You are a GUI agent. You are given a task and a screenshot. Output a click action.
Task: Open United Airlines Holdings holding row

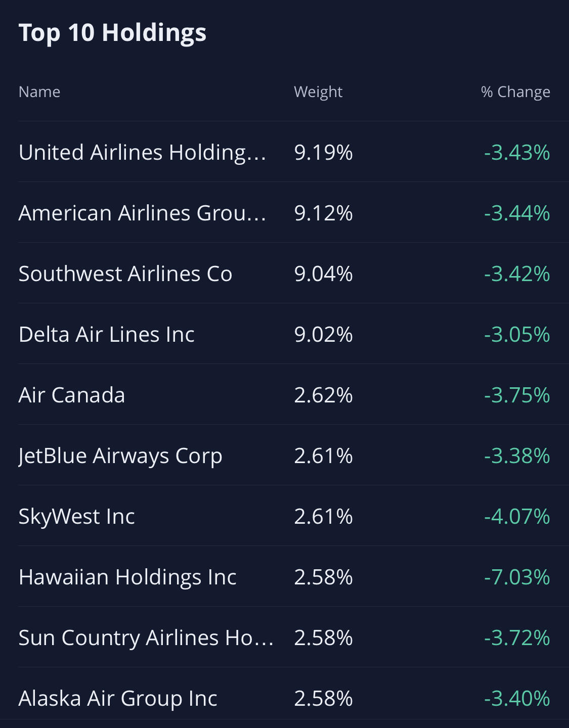142,152
